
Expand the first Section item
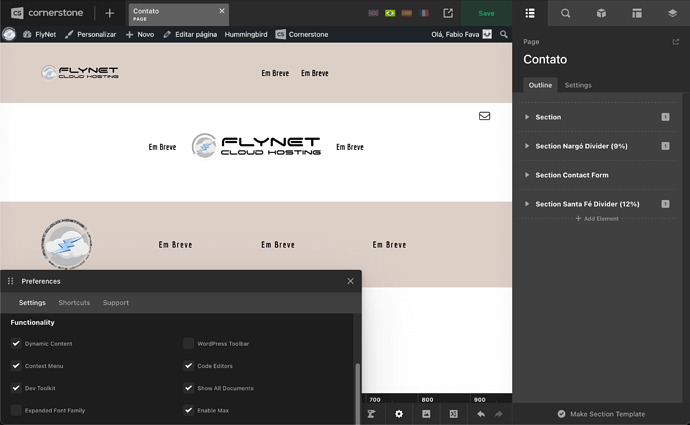[527, 117]
